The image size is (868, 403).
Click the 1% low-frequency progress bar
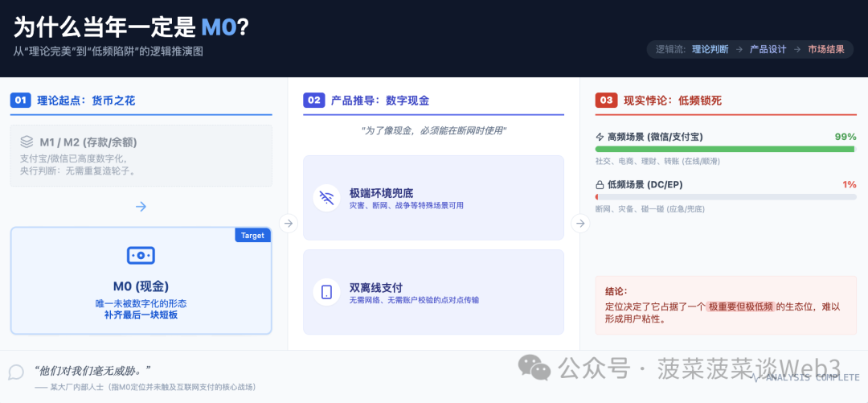tap(725, 196)
